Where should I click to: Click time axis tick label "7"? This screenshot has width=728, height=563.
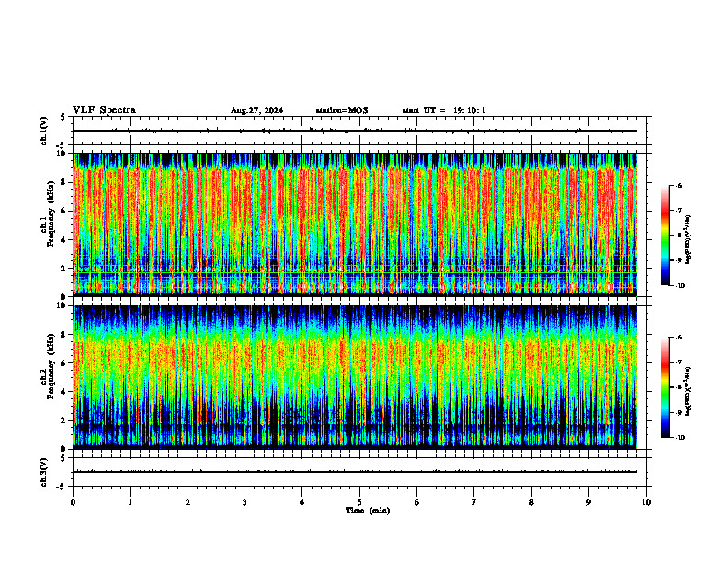point(474,502)
